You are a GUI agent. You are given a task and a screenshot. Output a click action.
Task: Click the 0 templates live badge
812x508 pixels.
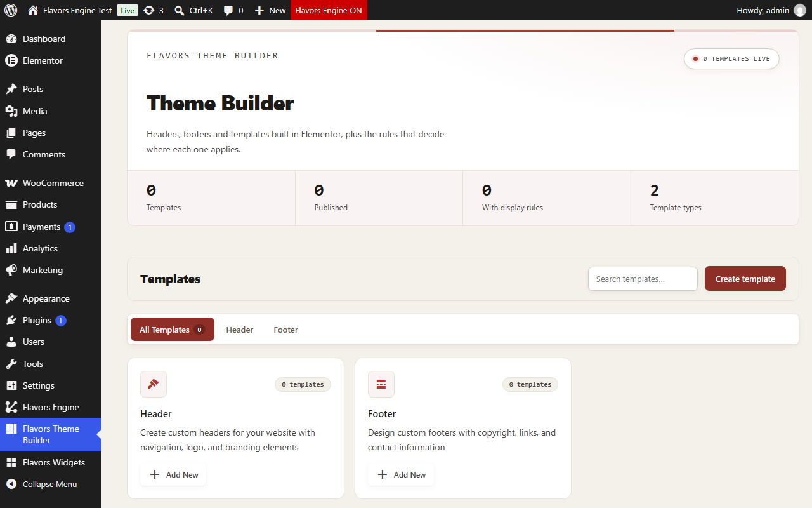[x=731, y=58]
